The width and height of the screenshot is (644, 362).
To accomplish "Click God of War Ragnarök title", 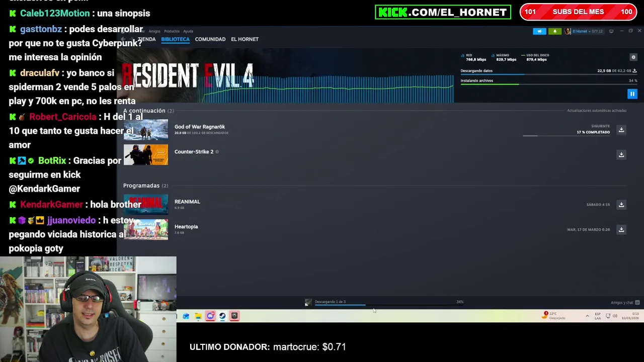I will (x=200, y=127).
